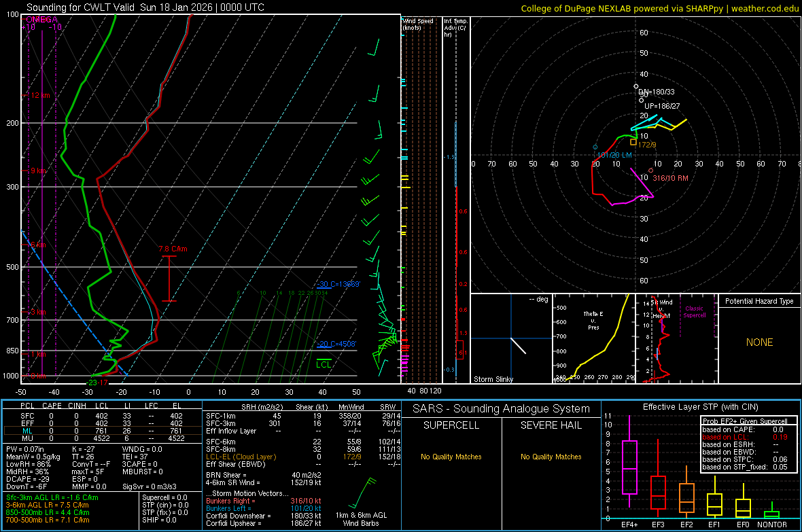Click the 'Supercell = 0.0' parameter
The height and width of the screenshot is (532, 802).
(164, 497)
